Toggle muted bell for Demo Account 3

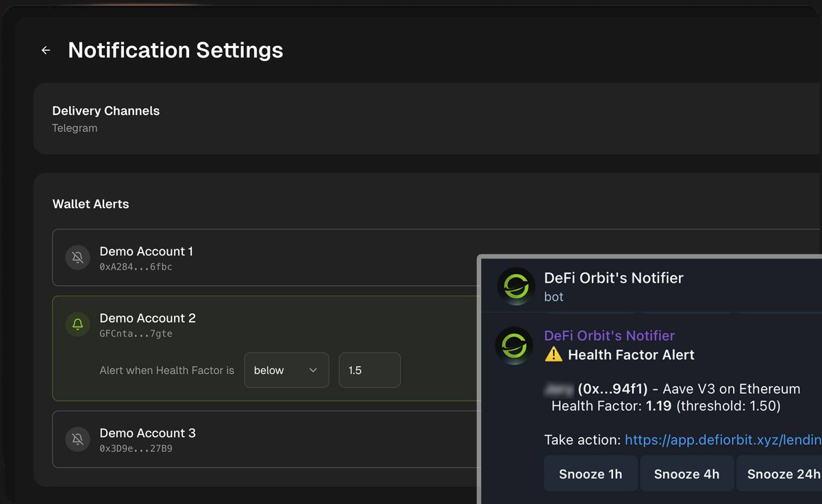(78, 440)
